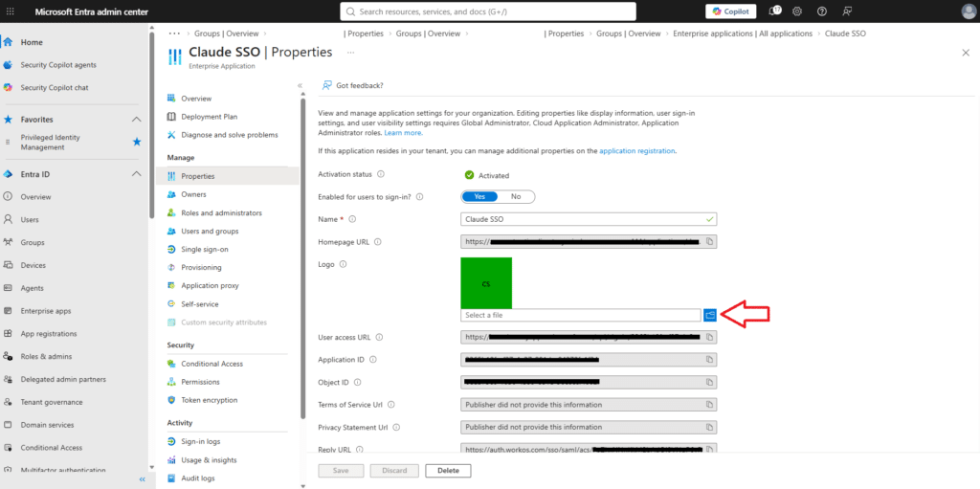Copy the Privacy Statement Url
This screenshot has width=980, height=489.
point(709,427)
